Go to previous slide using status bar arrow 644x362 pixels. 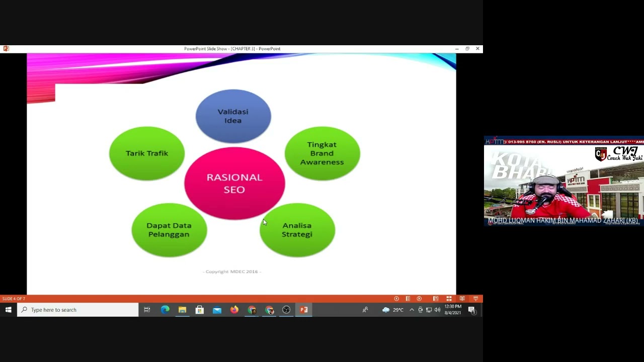[396, 299]
